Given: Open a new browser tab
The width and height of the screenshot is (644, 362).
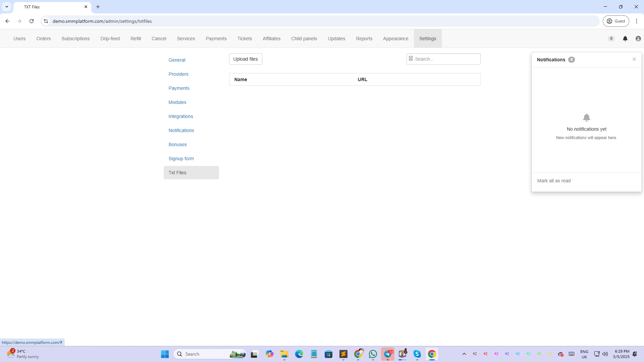Looking at the screenshot, I should pyautogui.click(x=98, y=7).
